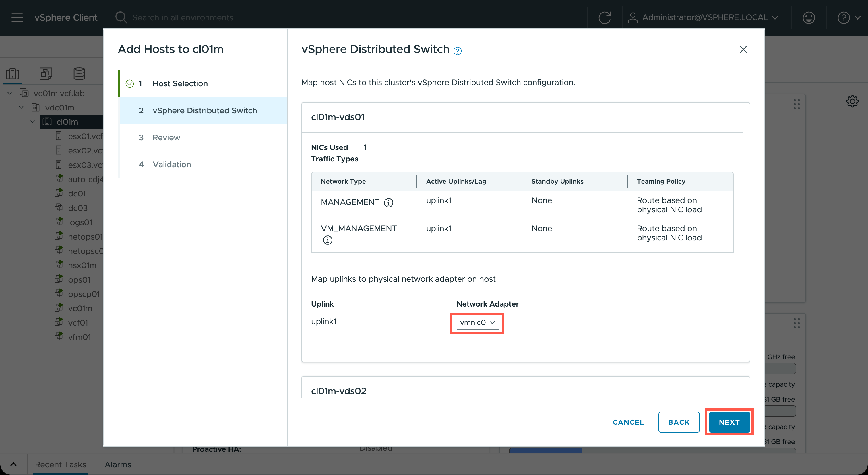Collapse the vc01m.vcf.lab tree node
This screenshot has height=475, width=868.
click(x=10, y=93)
